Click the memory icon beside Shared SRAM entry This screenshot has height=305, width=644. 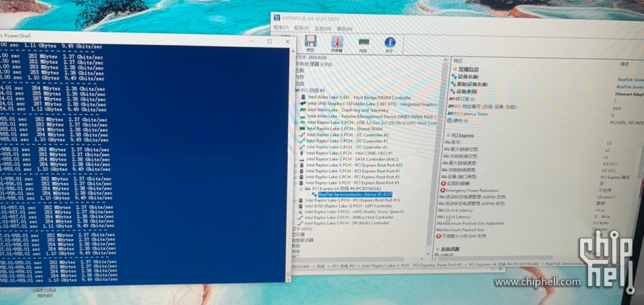(303, 128)
